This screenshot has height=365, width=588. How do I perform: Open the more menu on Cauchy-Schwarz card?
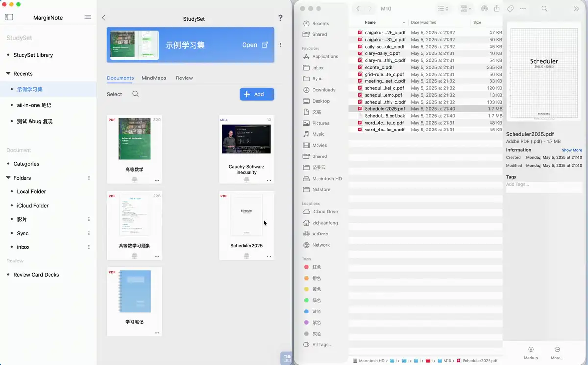pyautogui.click(x=269, y=181)
